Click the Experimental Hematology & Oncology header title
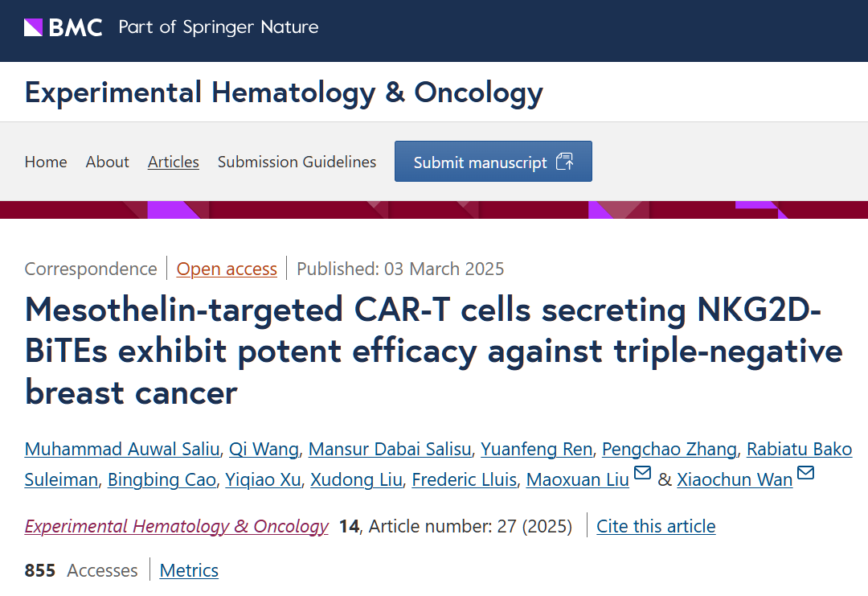 point(284,92)
